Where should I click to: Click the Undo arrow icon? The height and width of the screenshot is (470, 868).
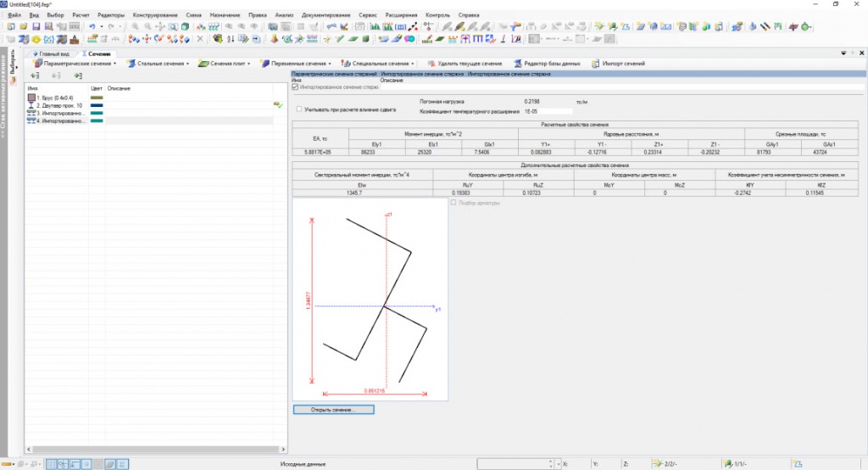click(92, 26)
